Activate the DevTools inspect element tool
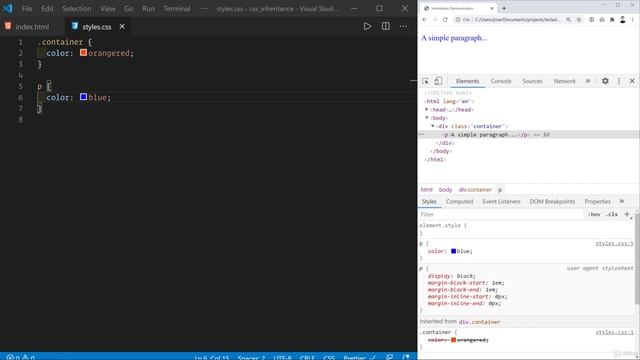The height and width of the screenshot is (360, 640). coord(425,81)
